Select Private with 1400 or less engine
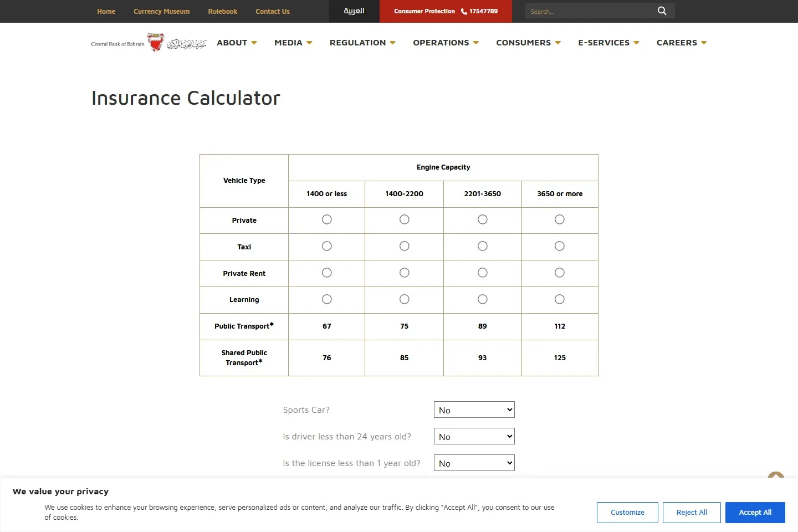The image size is (798, 532). coord(327,219)
